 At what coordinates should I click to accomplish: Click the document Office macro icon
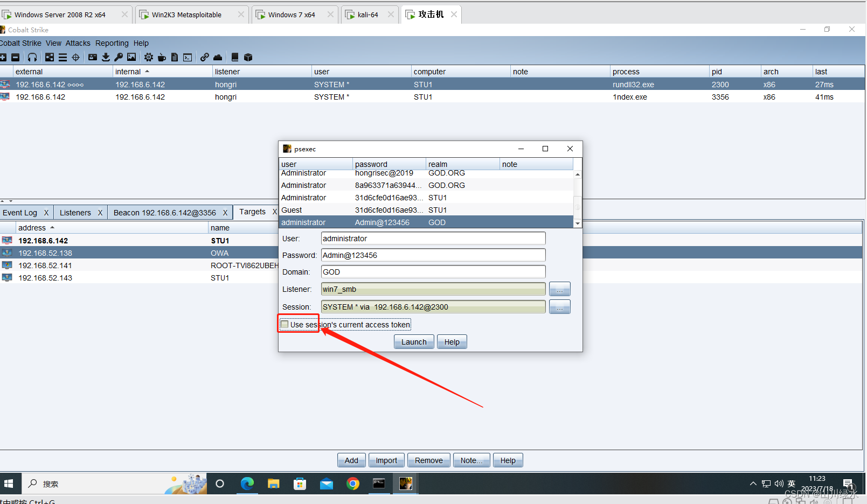175,57
